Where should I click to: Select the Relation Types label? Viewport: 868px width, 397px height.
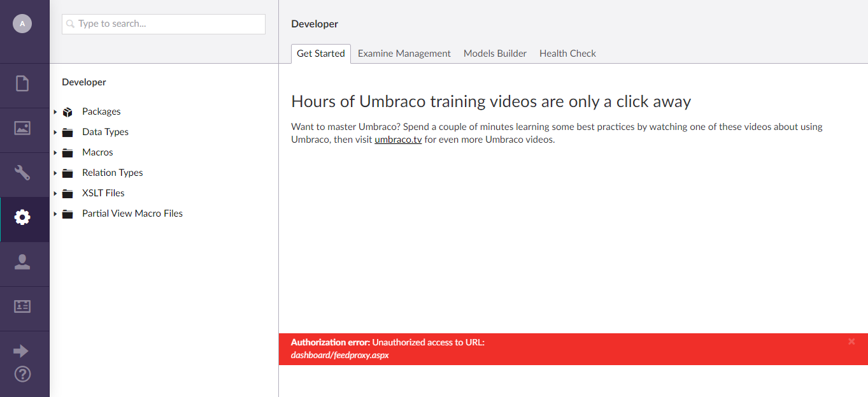tap(112, 173)
